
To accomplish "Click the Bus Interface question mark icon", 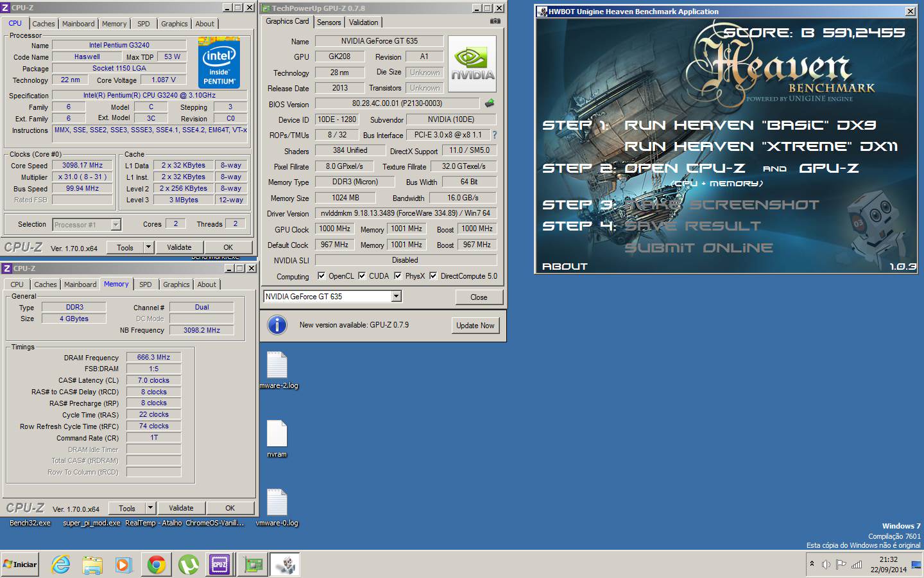I will (x=495, y=135).
